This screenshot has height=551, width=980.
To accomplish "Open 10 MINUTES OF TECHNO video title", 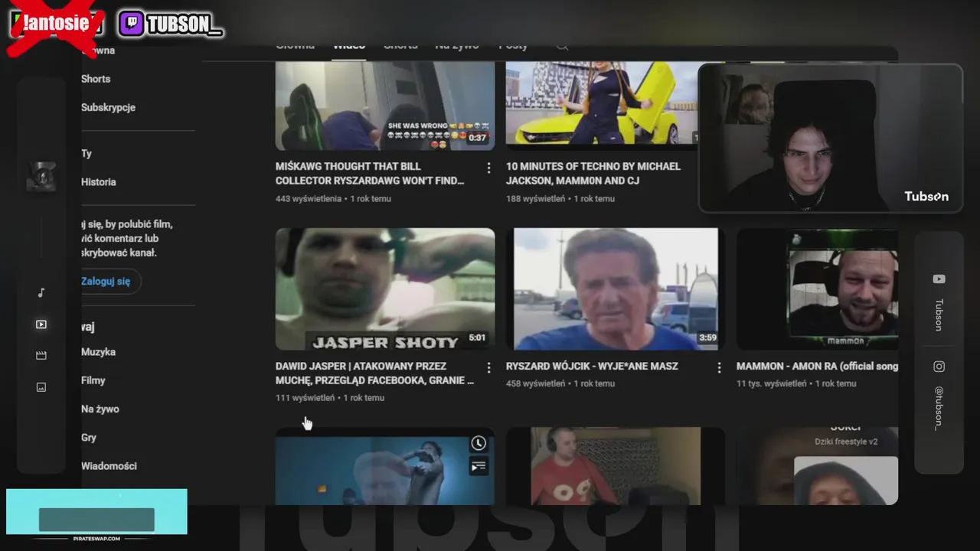I will (x=593, y=174).
